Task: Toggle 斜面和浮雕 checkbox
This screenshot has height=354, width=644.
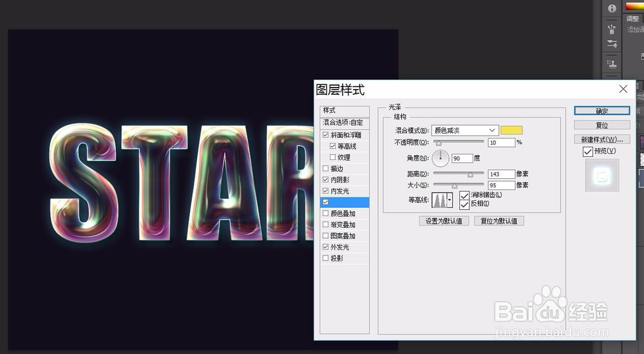Action: pyautogui.click(x=326, y=135)
